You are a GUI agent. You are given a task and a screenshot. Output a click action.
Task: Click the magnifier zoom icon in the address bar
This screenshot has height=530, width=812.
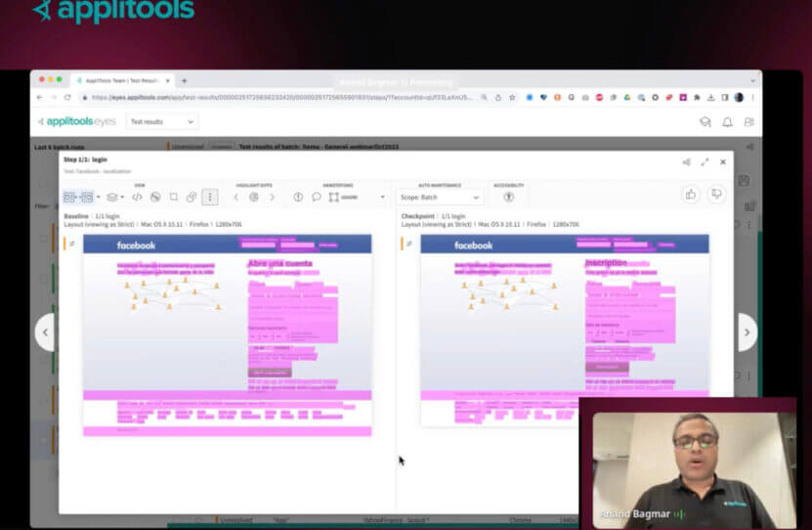click(x=484, y=98)
